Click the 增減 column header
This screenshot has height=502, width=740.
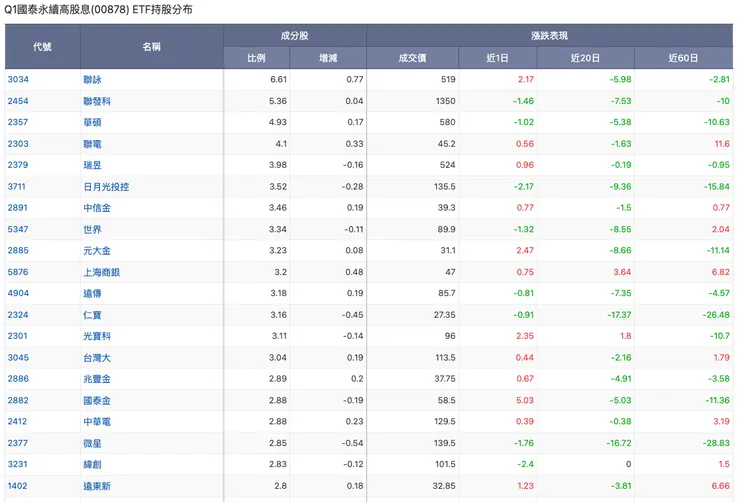pyautogui.click(x=328, y=58)
